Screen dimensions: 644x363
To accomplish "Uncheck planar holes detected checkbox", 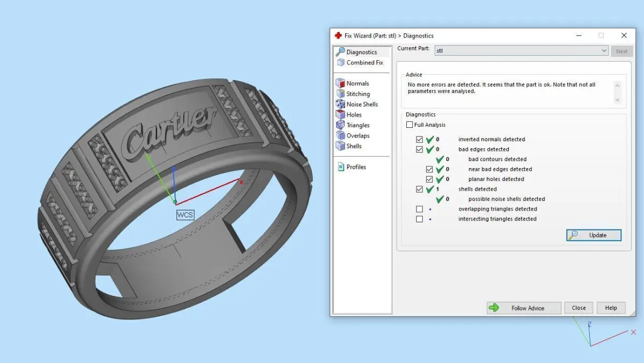I will (429, 179).
